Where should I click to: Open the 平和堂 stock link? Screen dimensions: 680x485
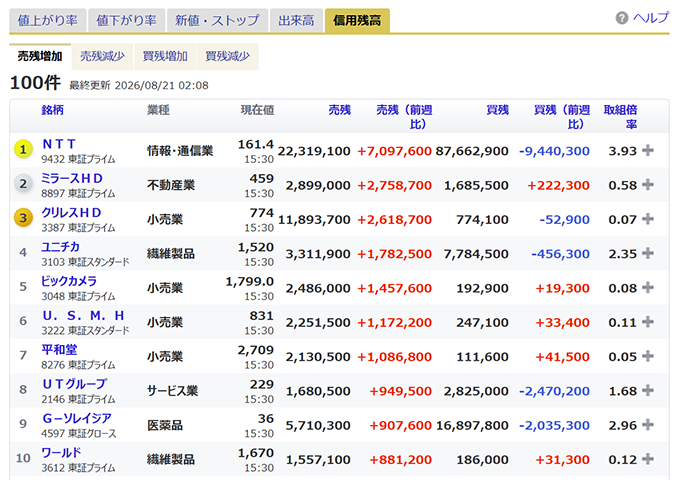(59, 350)
